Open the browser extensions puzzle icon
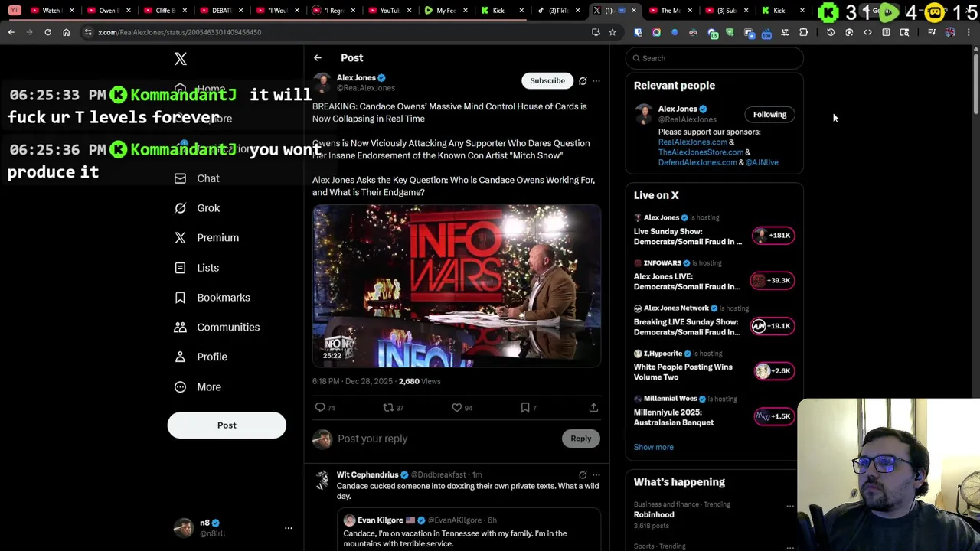Image resolution: width=980 pixels, height=551 pixels. tap(803, 32)
